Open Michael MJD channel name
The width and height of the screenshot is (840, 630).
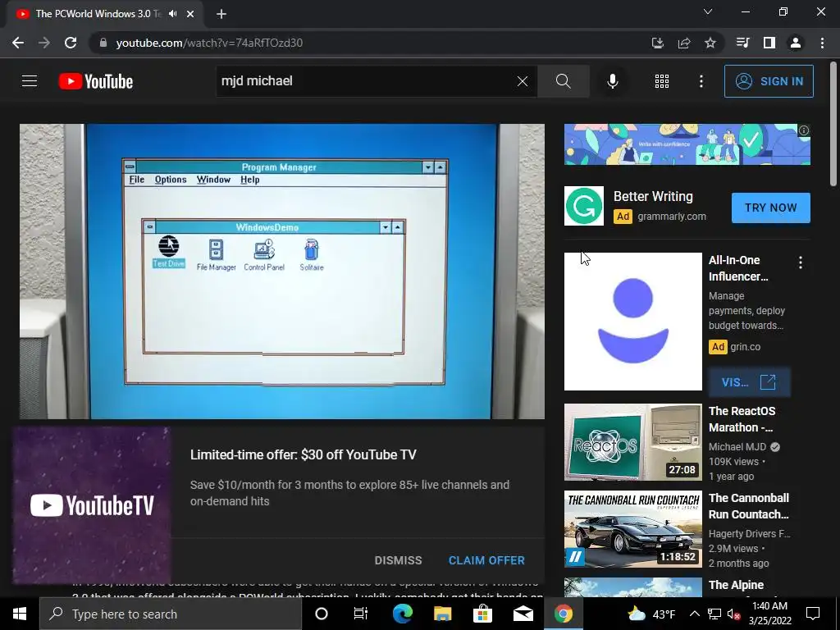tap(737, 447)
